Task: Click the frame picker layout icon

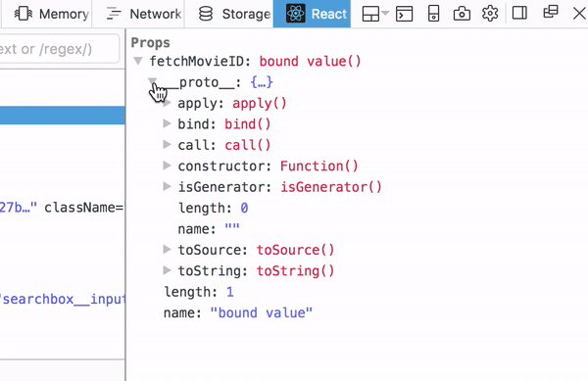Action: point(374,15)
